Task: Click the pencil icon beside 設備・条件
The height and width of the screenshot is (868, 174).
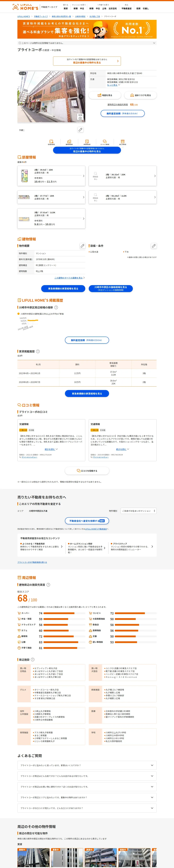Action: click(154, 246)
